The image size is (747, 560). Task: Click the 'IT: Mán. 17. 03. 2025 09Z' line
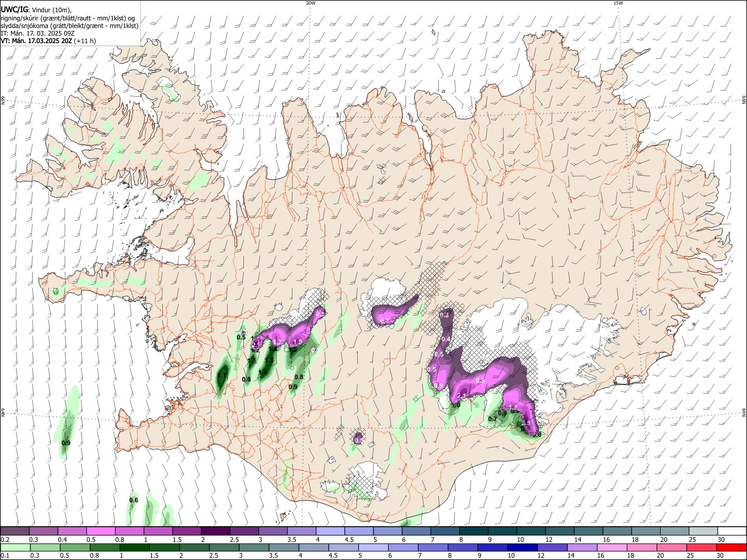click(37, 33)
